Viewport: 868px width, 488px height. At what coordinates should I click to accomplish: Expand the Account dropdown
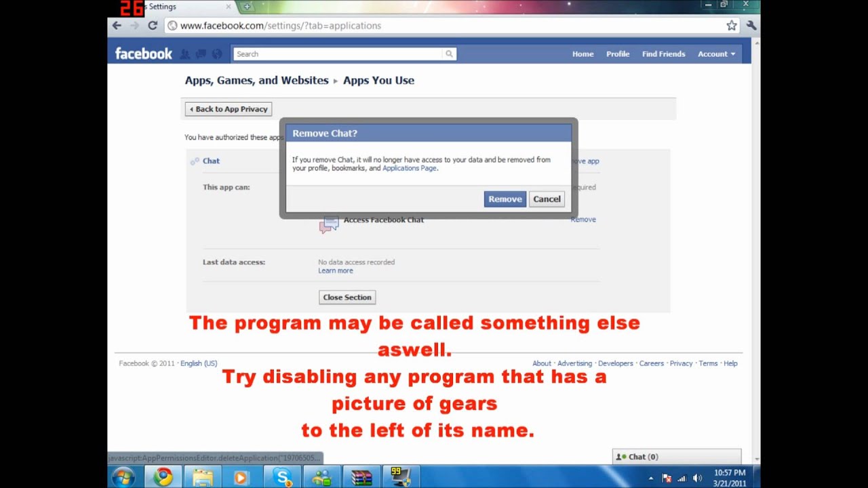tap(717, 54)
